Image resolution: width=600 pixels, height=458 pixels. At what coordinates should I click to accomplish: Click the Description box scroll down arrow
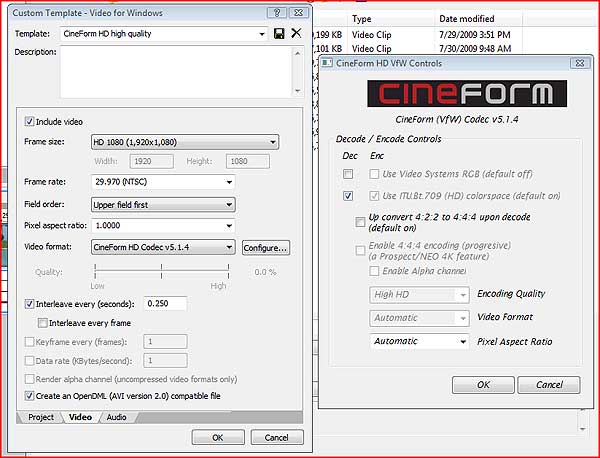(x=298, y=91)
